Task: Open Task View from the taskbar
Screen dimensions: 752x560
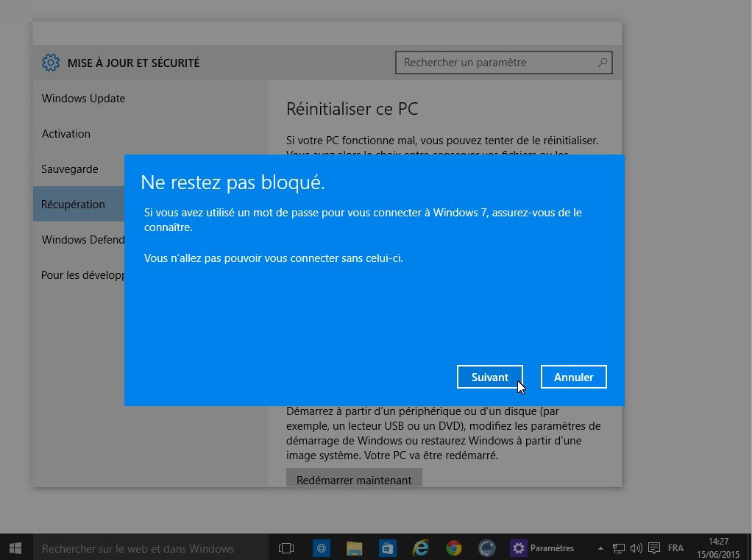Action: [286, 548]
